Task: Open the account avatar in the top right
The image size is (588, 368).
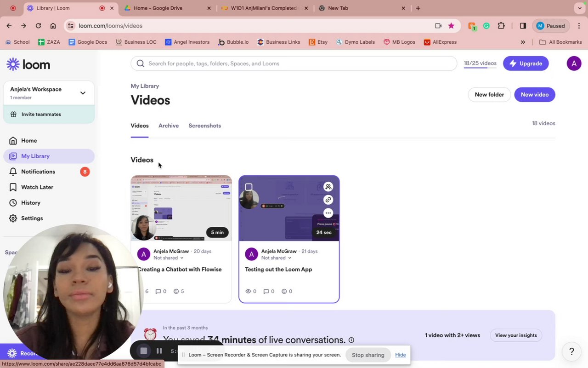Action: click(574, 63)
